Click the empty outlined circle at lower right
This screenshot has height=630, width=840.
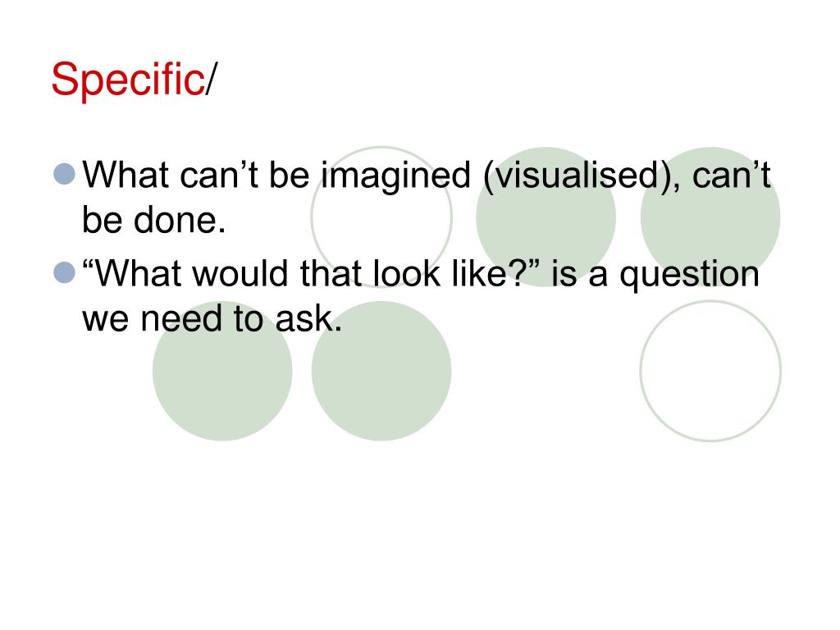[x=710, y=371]
